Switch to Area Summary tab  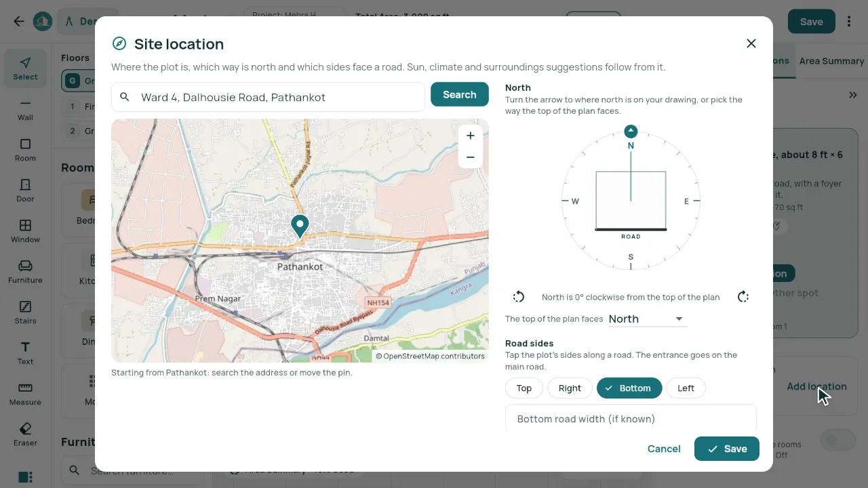point(831,61)
